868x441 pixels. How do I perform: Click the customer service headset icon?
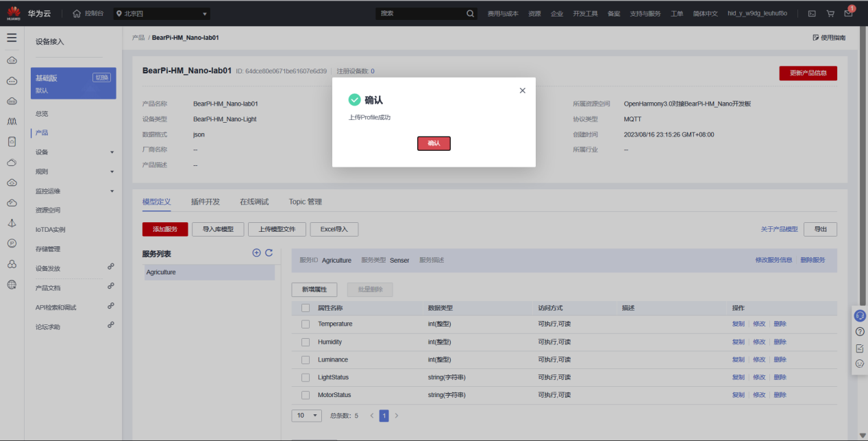click(x=860, y=315)
